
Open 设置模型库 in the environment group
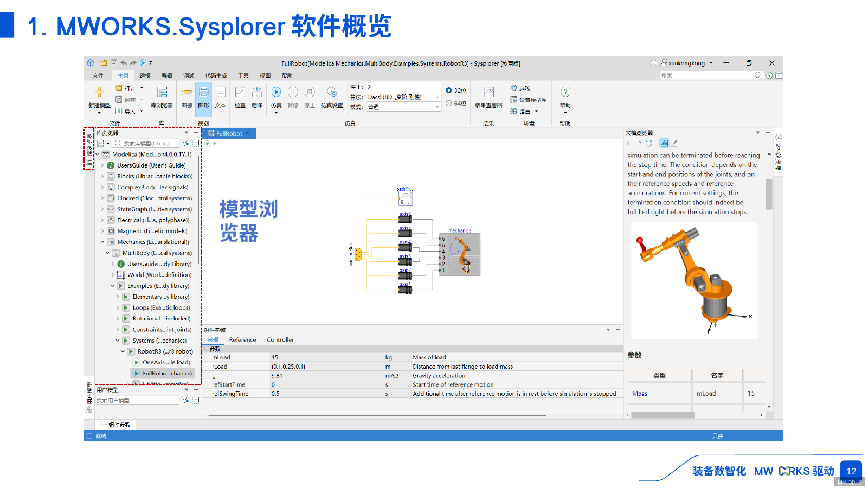pos(530,100)
